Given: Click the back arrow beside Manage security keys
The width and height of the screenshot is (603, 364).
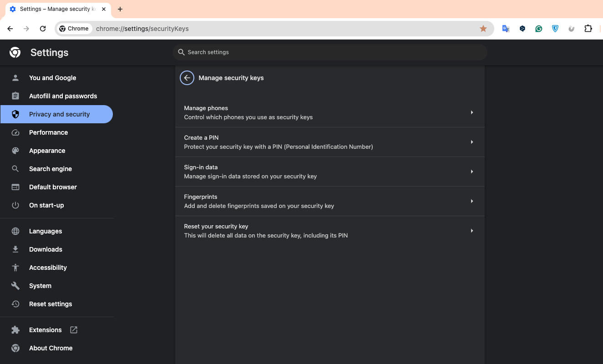Looking at the screenshot, I should [x=187, y=78].
